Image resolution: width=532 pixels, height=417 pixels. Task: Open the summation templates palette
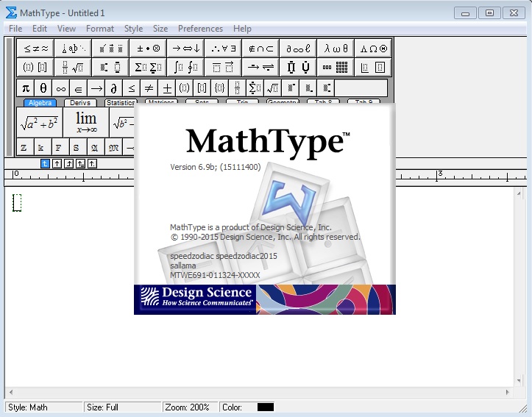click(148, 67)
